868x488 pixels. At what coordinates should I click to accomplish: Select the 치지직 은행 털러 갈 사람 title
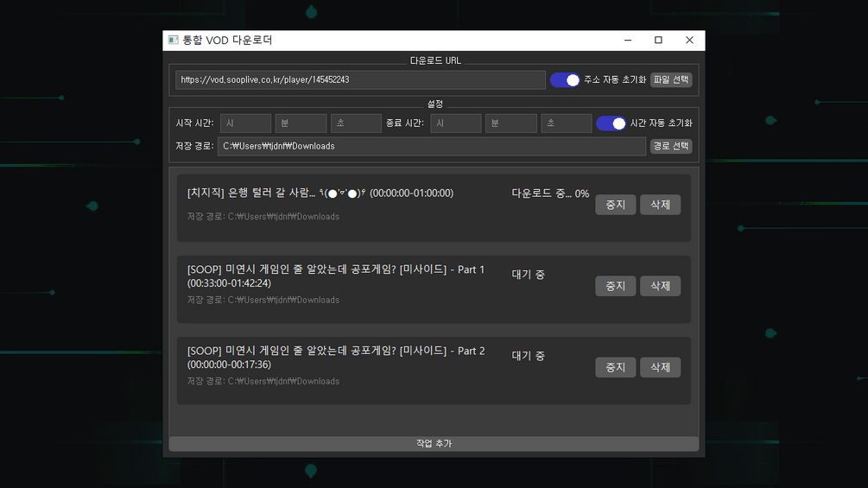coord(320,193)
